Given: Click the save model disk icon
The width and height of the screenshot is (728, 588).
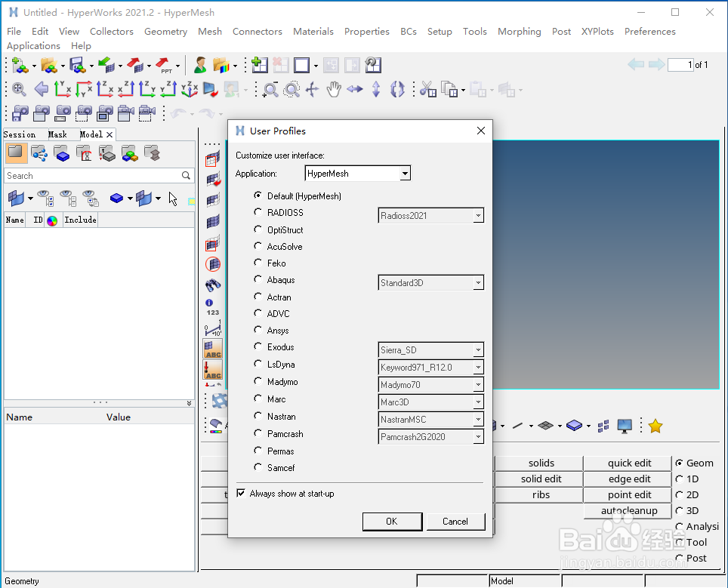Looking at the screenshot, I should (x=78, y=66).
